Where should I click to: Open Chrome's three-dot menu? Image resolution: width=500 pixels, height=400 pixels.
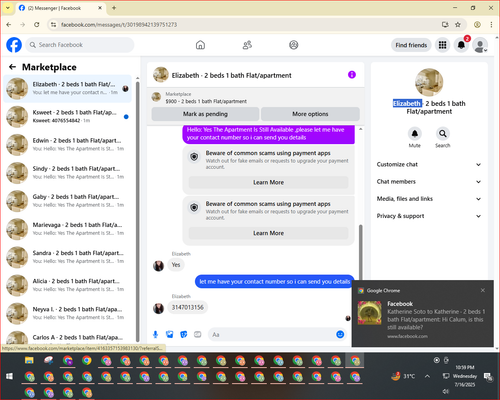pos(491,24)
